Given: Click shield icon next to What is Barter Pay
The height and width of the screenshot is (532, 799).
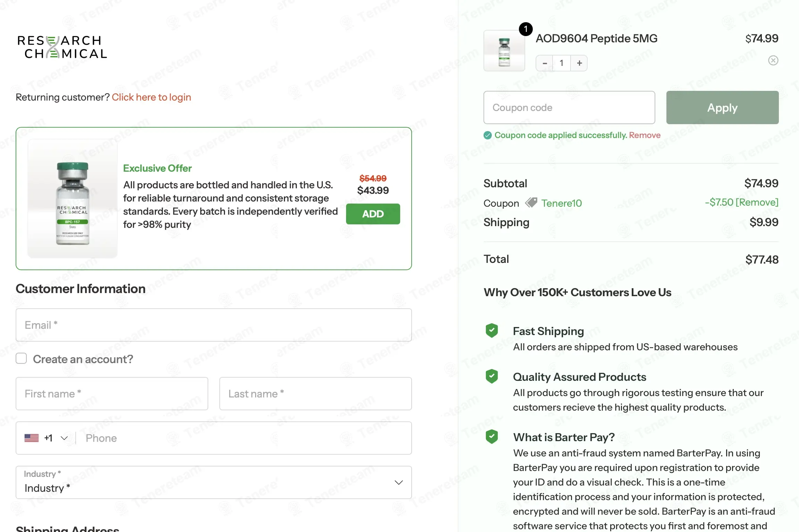Looking at the screenshot, I should point(492,437).
